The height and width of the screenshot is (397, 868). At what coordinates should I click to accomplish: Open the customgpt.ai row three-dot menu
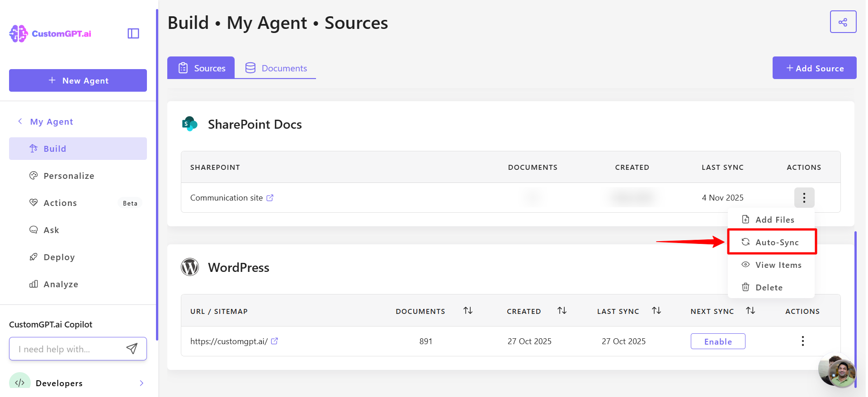tap(803, 341)
